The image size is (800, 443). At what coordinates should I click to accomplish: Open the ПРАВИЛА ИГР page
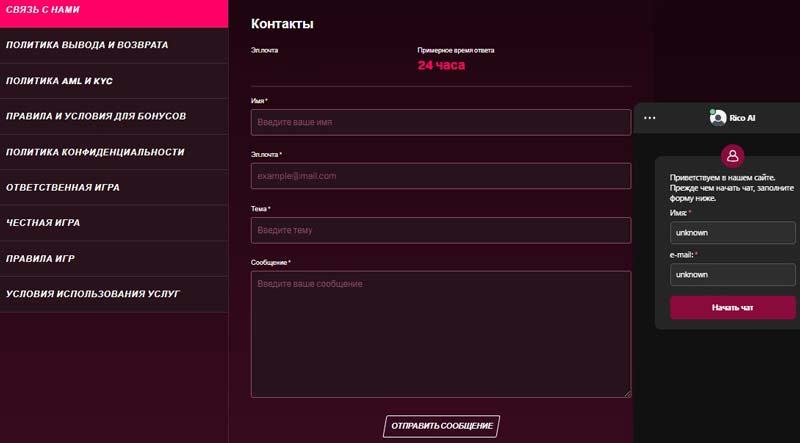point(113,259)
